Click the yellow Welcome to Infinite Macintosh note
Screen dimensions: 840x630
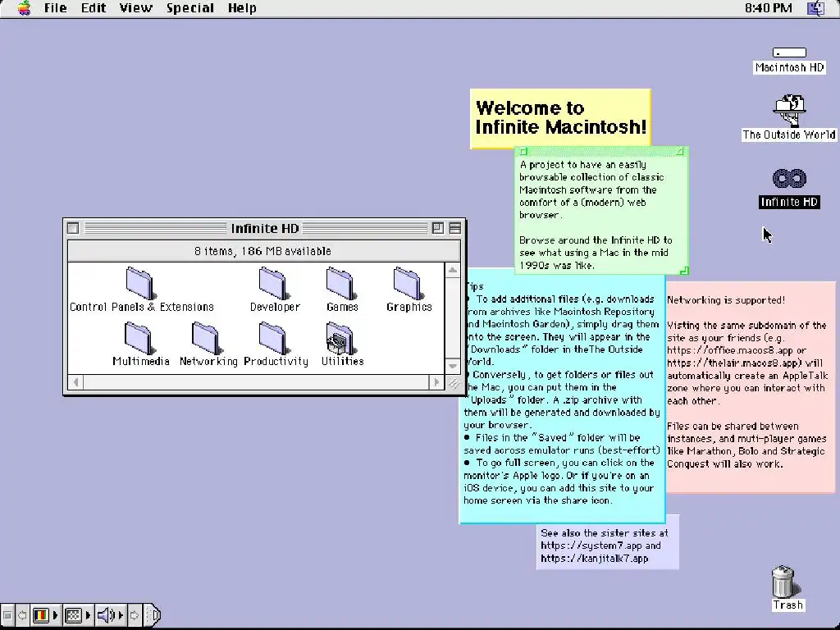560,118
